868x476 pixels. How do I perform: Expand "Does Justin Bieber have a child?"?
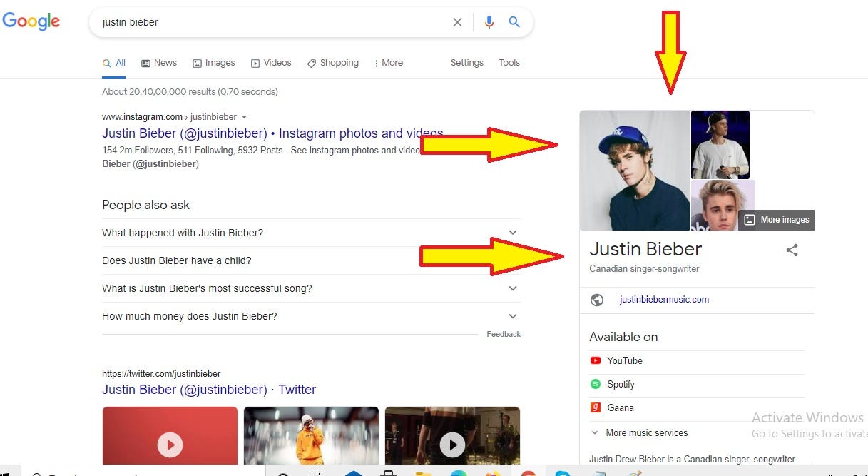pos(311,260)
